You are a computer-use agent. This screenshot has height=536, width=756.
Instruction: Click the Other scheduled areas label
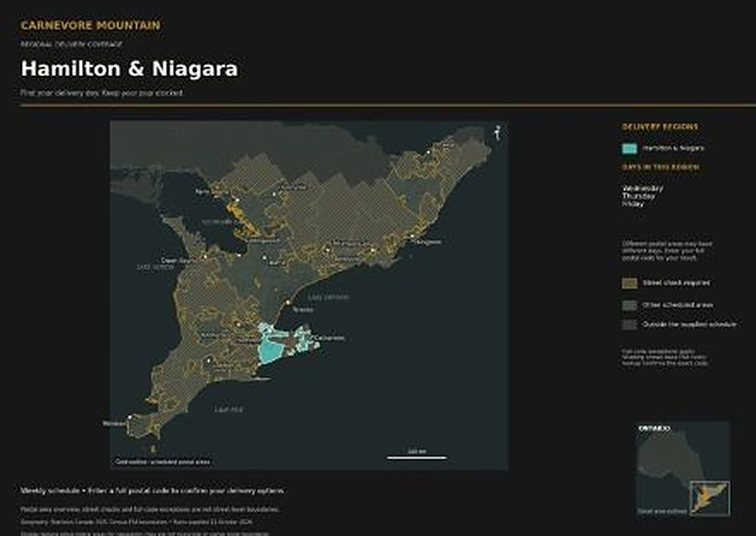[x=678, y=305]
